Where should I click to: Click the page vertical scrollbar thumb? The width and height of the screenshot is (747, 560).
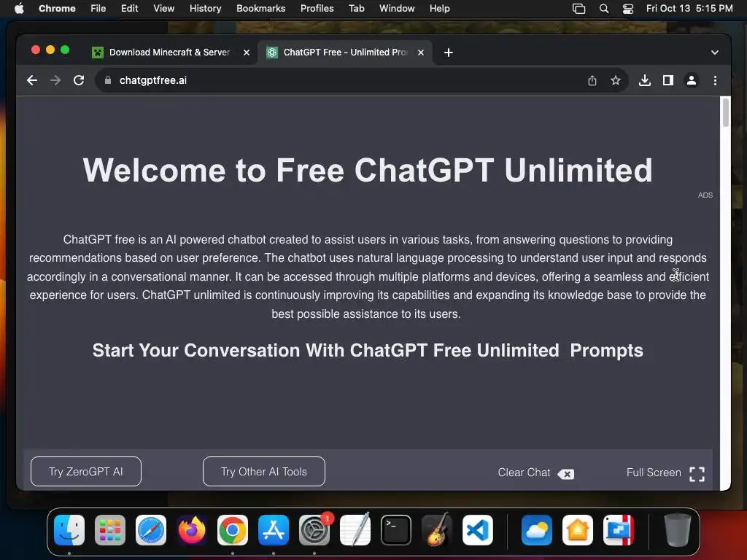[726, 112]
